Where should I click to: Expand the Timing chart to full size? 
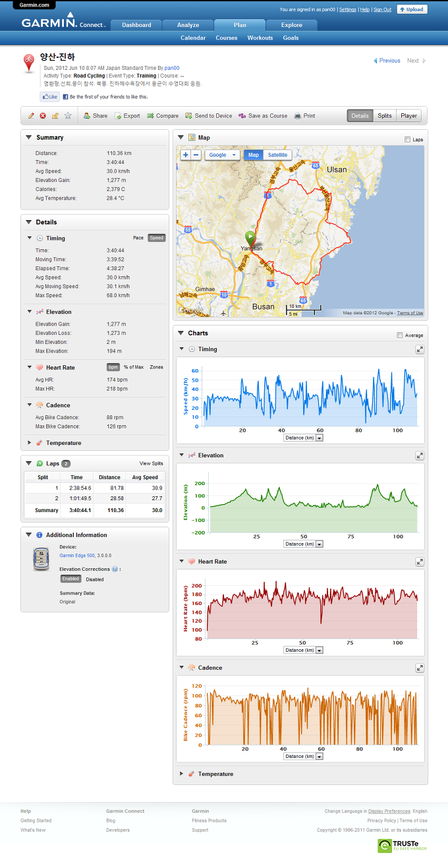(x=420, y=349)
